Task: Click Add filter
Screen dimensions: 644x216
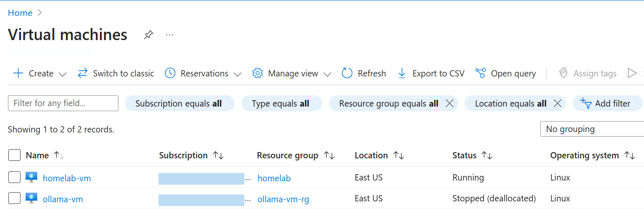Action: click(x=607, y=103)
